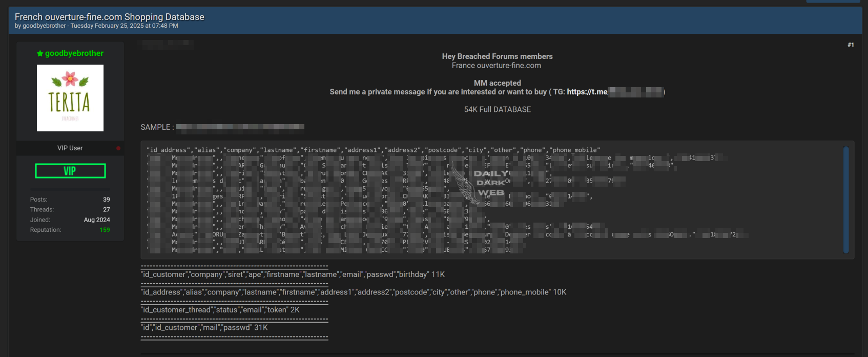Open the Terita avatar image

70,98
